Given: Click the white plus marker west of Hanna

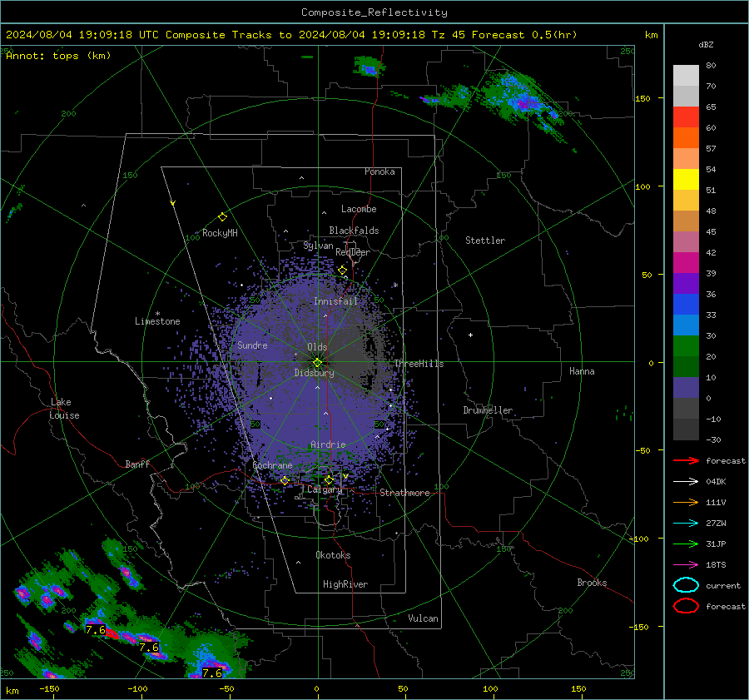Looking at the screenshot, I should 470,335.
